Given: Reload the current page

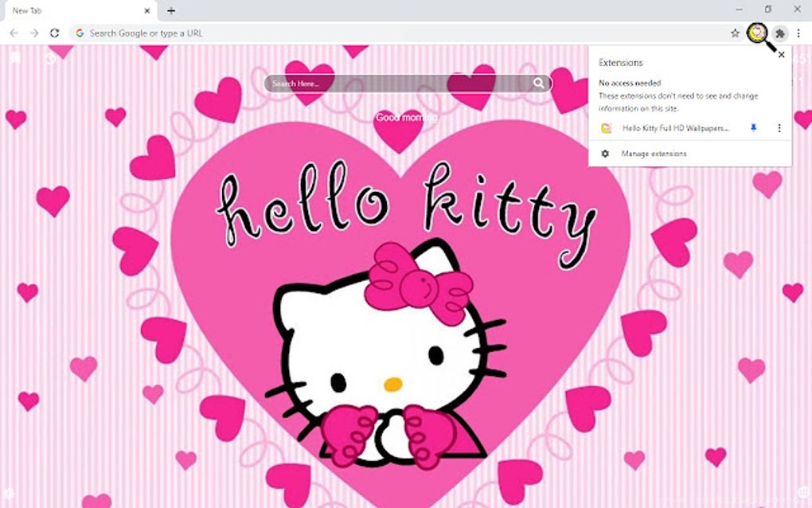Looking at the screenshot, I should (54, 33).
